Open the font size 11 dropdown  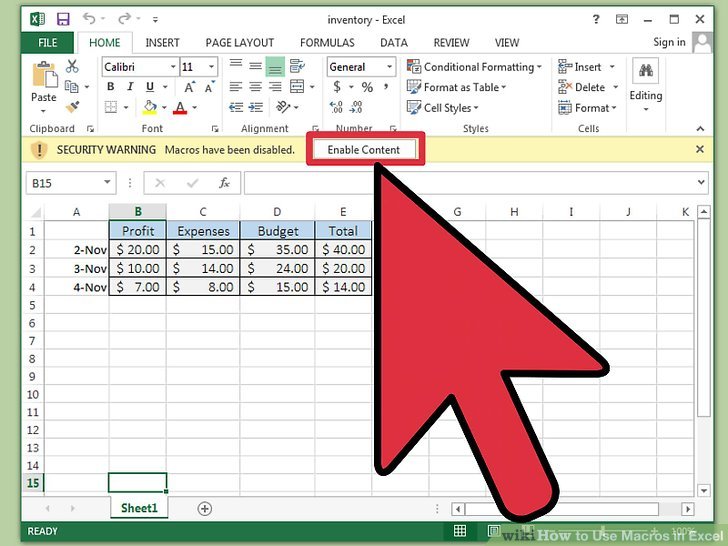point(211,67)
